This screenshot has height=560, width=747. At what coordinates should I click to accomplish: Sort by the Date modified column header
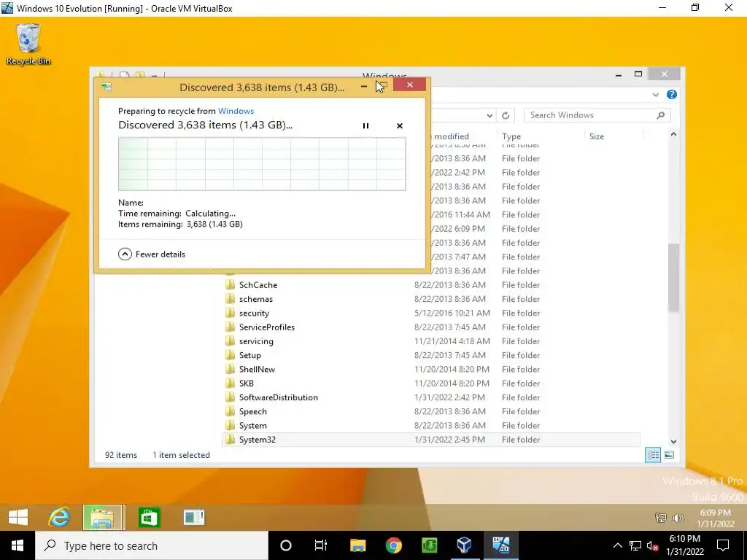[451, 136]
